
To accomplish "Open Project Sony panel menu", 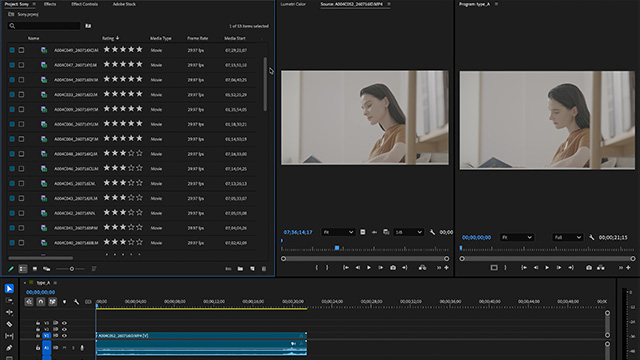I will [x=34, y=4].
